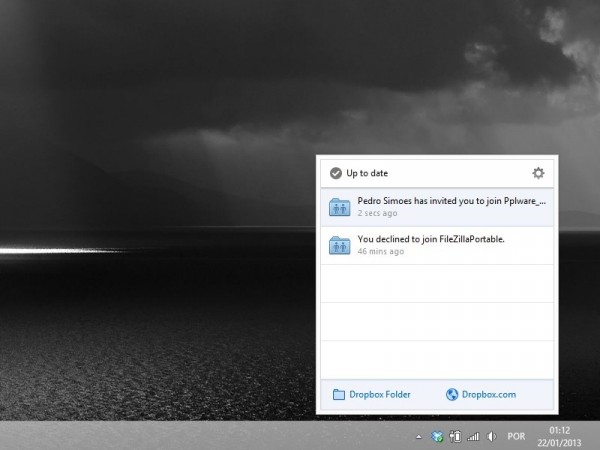Open the network signal tray icon
The height and width of the screenshot is (450, 600).
473,436
